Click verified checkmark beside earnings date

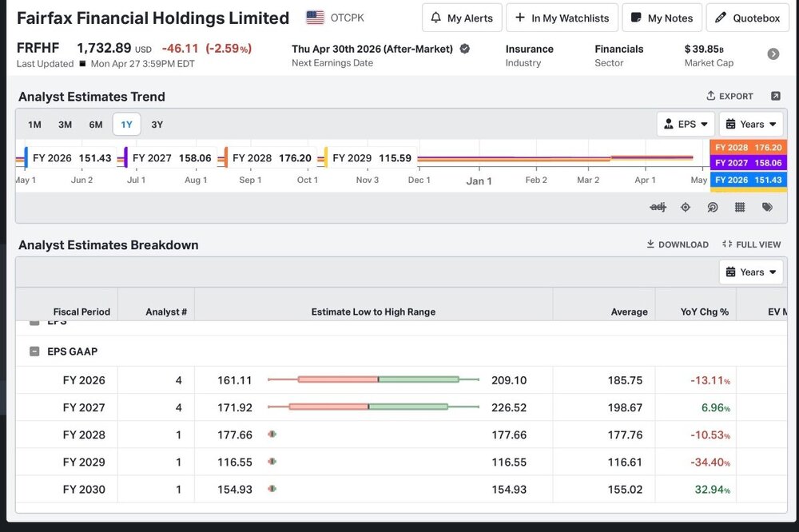[x=465, y=49]
